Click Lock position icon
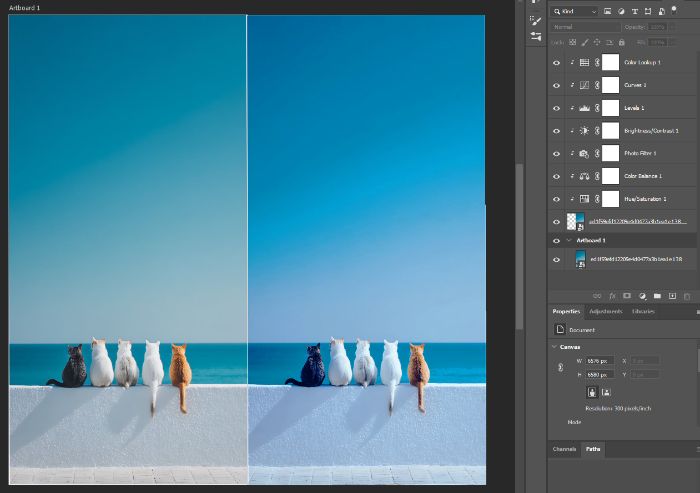The height and width of the screenshot is (493, 700). (597, 42)
